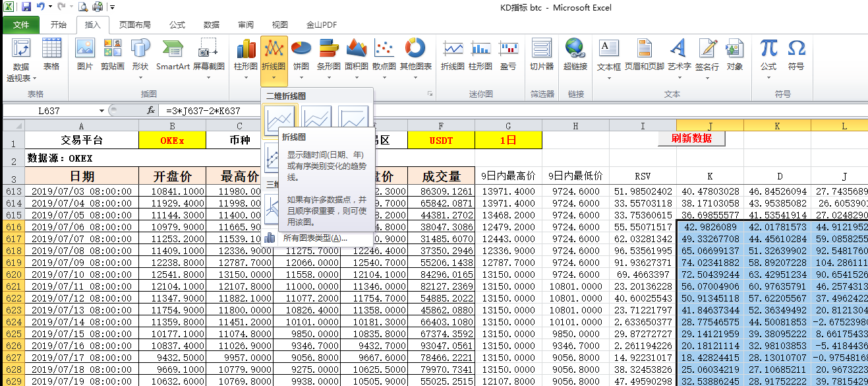
Task: Select the stacked line chart thumbnail
Action: click(x=317, y=119)
